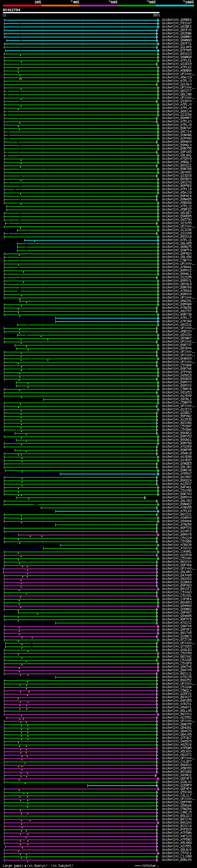Select UniRef100_O81653 label
The image size is (197, 868).
pos(176,393)
